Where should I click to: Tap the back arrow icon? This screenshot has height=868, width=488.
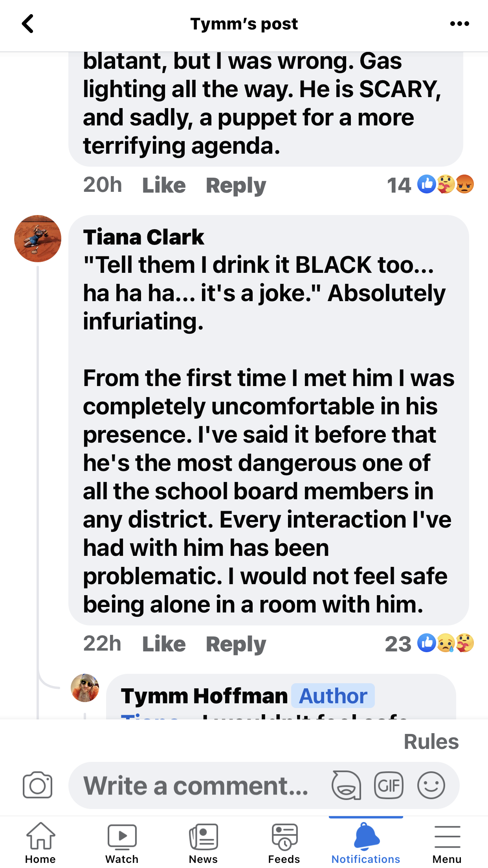(x=28, y=24)
